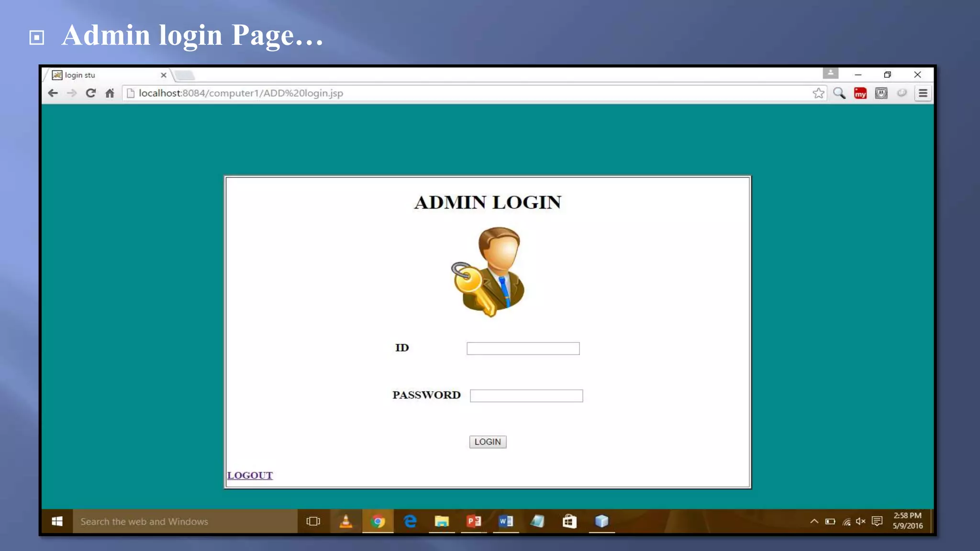Follow the LOGOUT link
The width and height of the screenshot is (980, 551).
pos(250,475)
